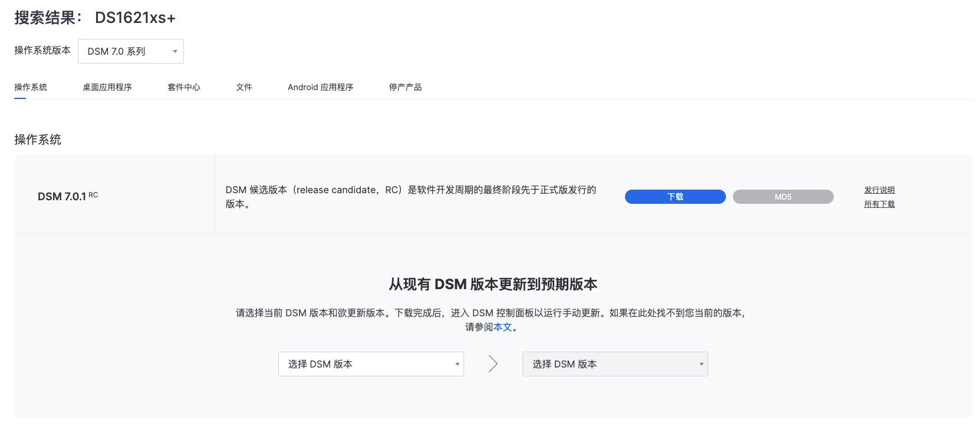Click the DSM 候选版本 description text
This screenshot has height=427, width=980.
pos(411,197)
